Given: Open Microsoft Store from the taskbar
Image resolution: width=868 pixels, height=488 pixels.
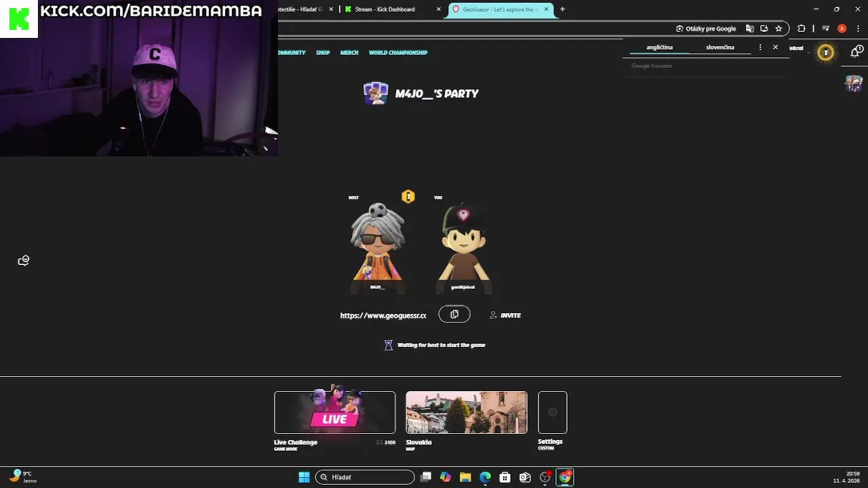Looking at the screenshot, I should [505, 477].
